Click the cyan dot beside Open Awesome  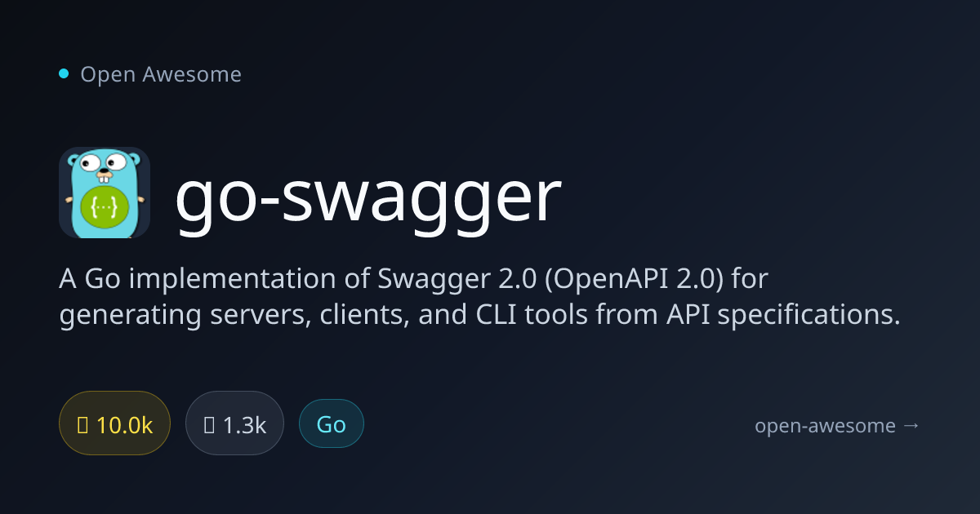point(64,73)
